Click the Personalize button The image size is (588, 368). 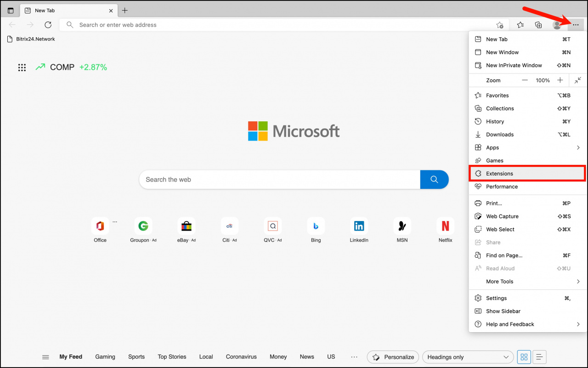coord(393,357)
